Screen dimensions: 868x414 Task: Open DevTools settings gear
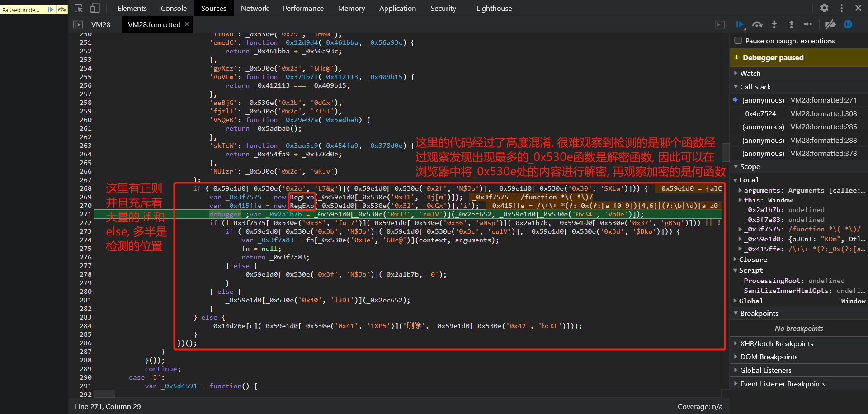[824, 8]
